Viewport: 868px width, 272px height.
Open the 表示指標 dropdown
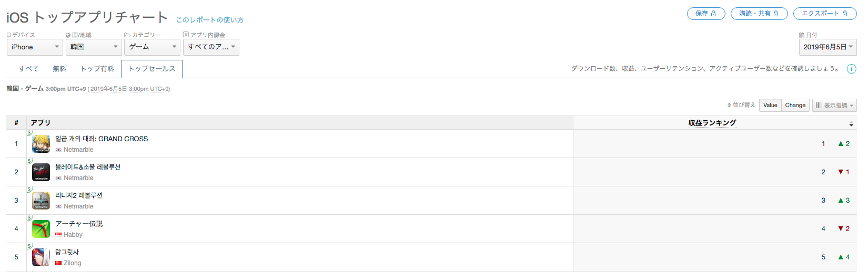(834, 105)
